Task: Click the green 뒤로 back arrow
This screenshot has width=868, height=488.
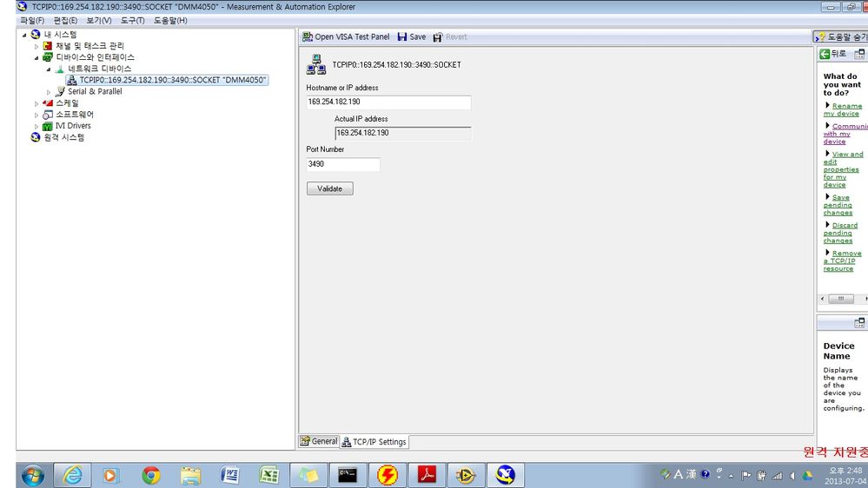Action: click(x=825, y=54)
